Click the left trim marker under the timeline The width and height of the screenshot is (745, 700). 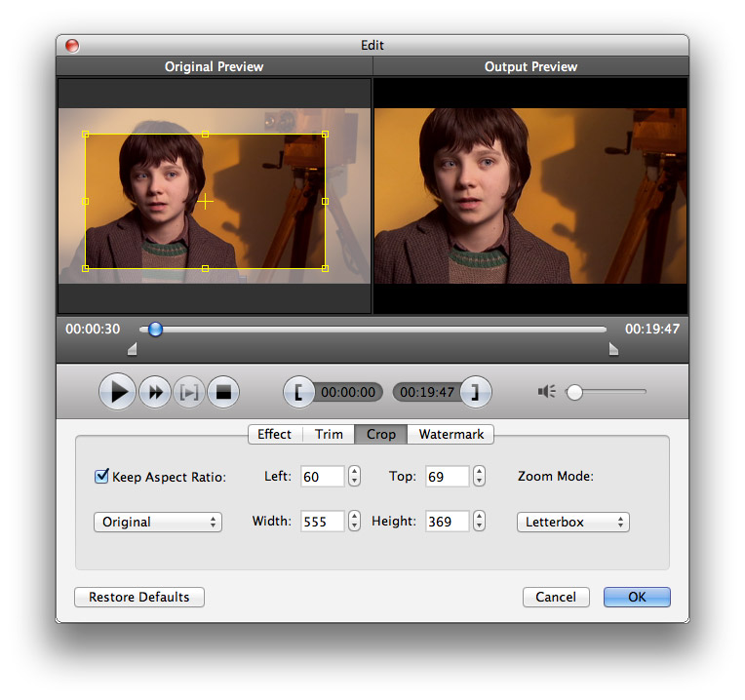(x=133, y=350)
